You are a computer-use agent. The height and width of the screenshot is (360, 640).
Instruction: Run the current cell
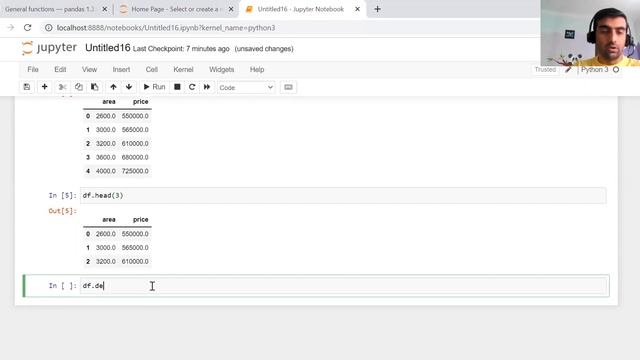point(154,87)
